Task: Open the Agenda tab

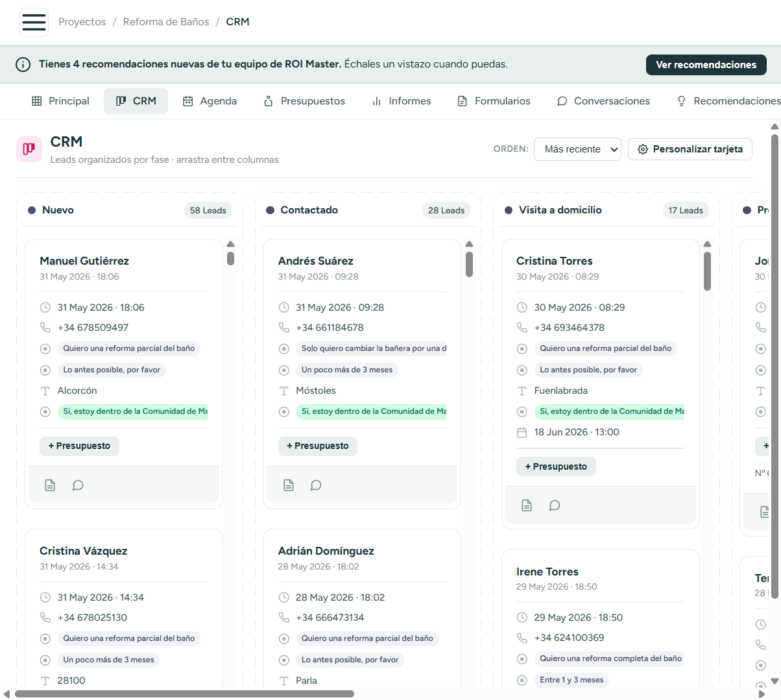Action: click(x=210, y=101)
